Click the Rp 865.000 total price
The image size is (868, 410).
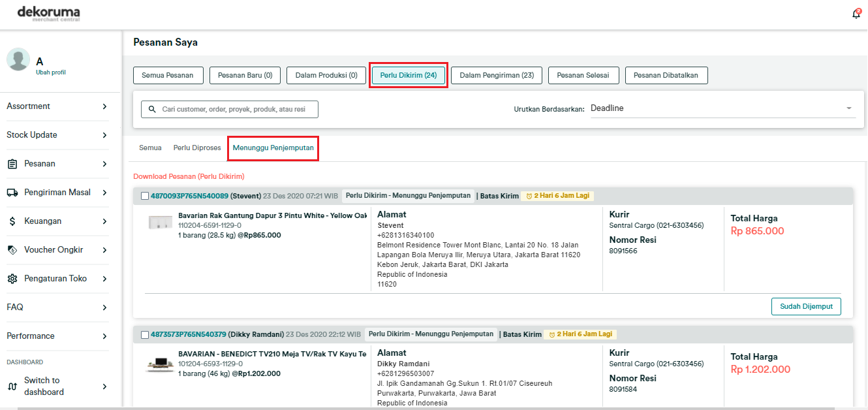pyautogui.click(x=757, y=231)
